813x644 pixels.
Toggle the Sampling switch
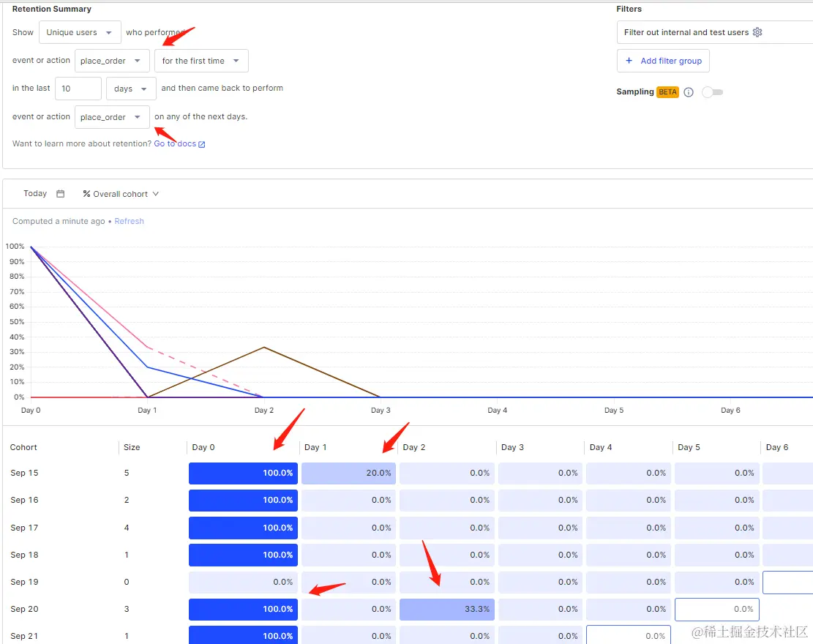tap(713, 92)
